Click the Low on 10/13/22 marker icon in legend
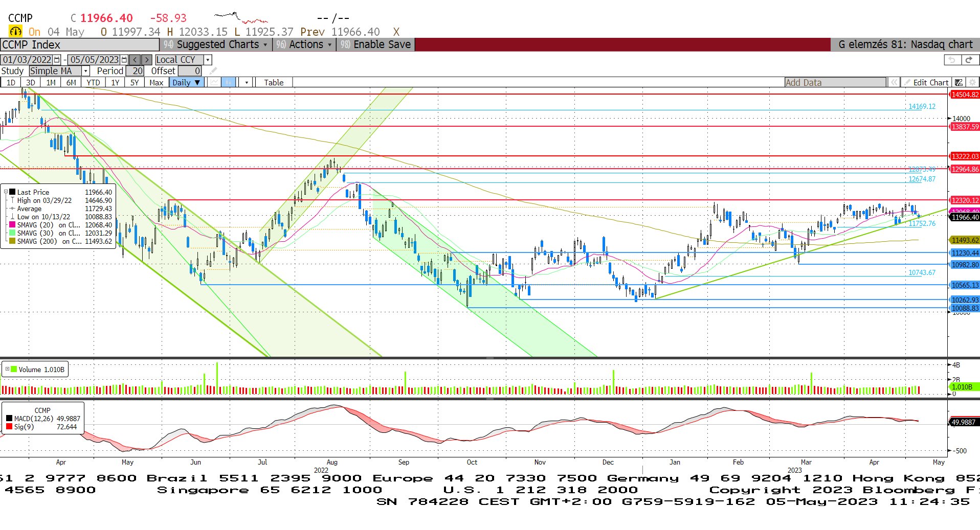 (12, 217)
